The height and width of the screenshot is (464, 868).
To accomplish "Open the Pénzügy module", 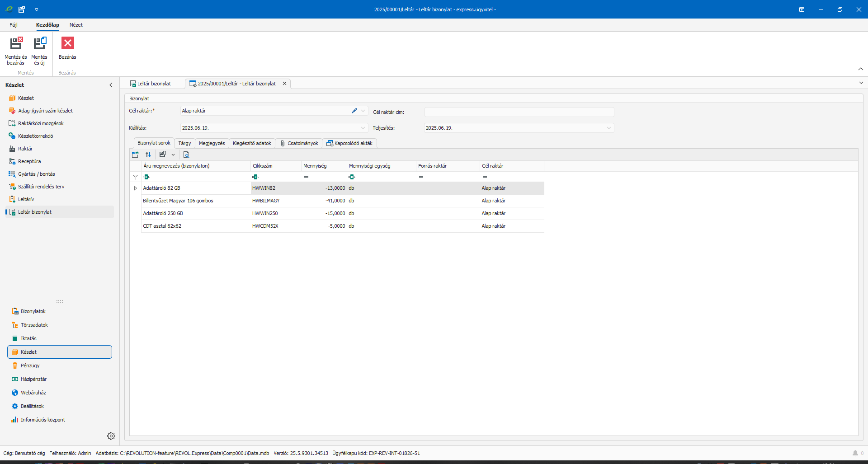I will (x=30, y=366).
